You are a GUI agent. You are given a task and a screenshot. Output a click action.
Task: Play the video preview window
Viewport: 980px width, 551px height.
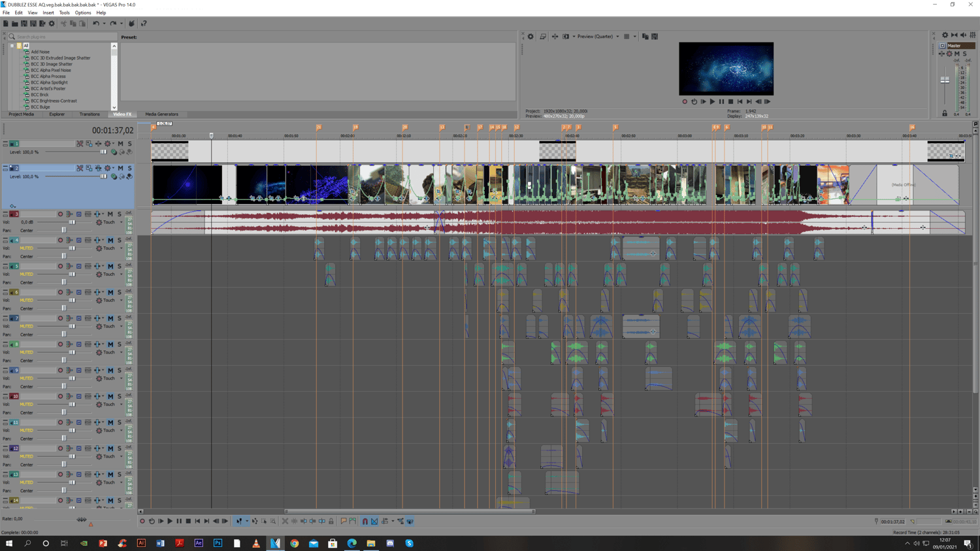(712, 102)
